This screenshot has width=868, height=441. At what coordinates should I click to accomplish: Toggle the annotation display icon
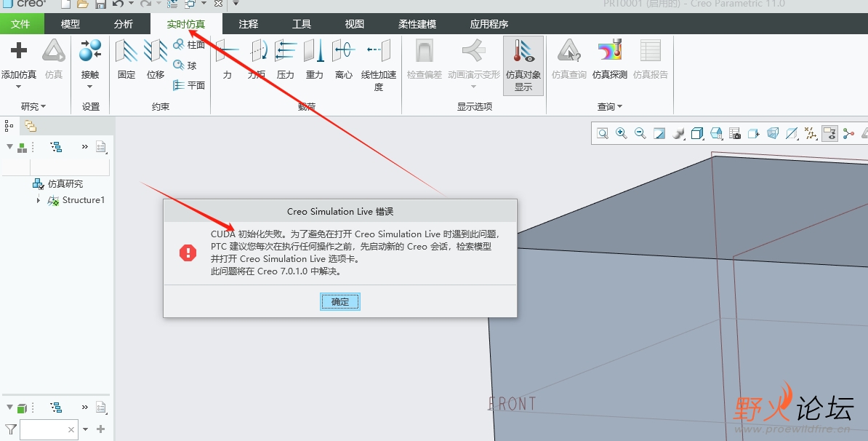point(829,133)
